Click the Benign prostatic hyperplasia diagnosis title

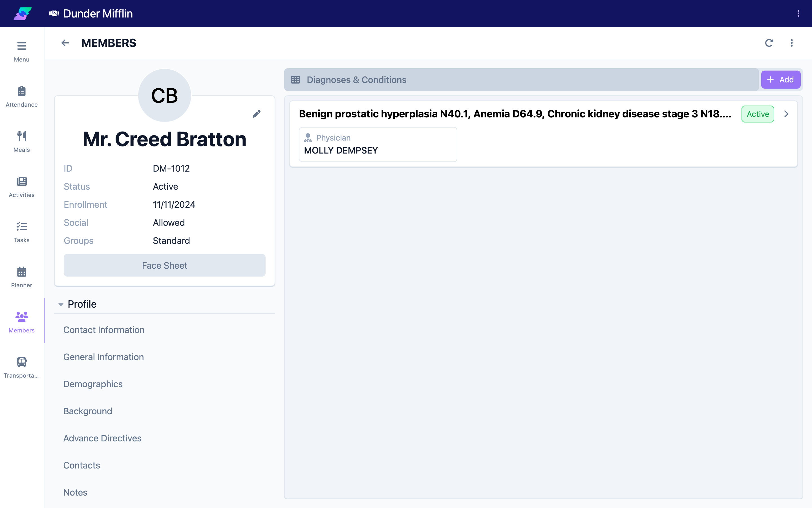coord(515,114)
